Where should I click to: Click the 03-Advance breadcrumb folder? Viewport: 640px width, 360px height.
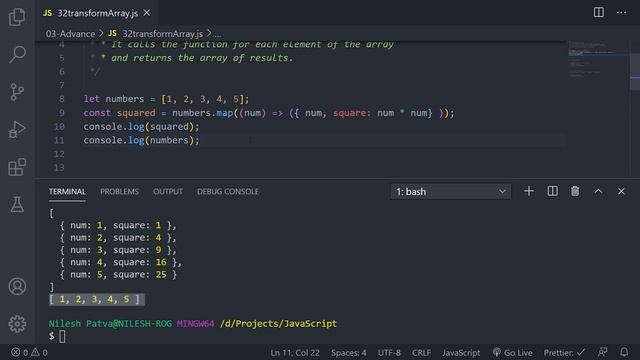pyautogui.click(x=70, y=34)
